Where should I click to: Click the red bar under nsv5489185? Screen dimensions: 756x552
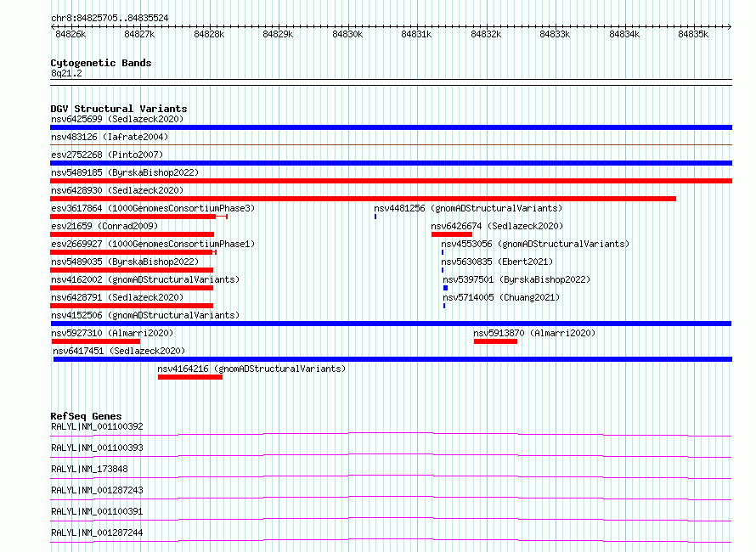[x=391, y=181]
